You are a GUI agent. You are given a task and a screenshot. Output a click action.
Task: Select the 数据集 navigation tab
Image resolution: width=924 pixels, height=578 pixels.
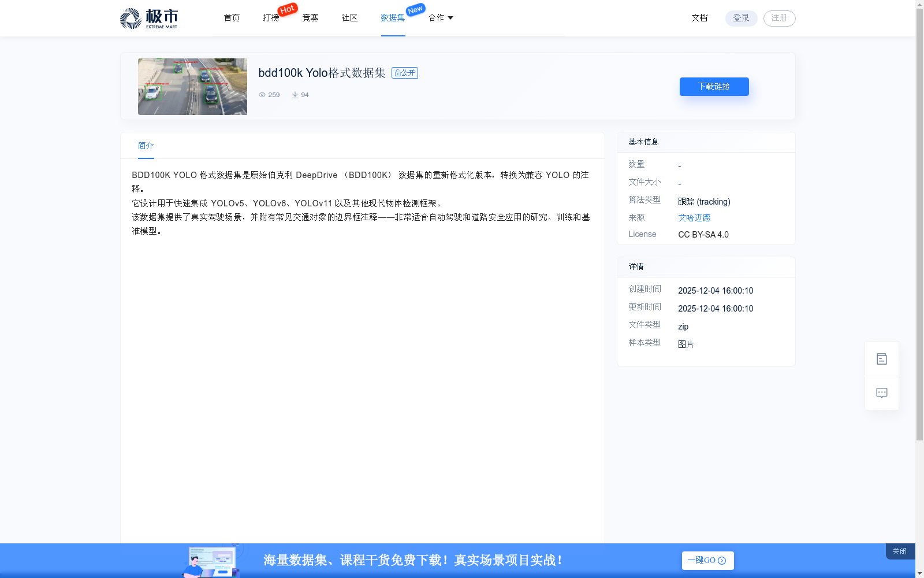click(x=393, y=18)
